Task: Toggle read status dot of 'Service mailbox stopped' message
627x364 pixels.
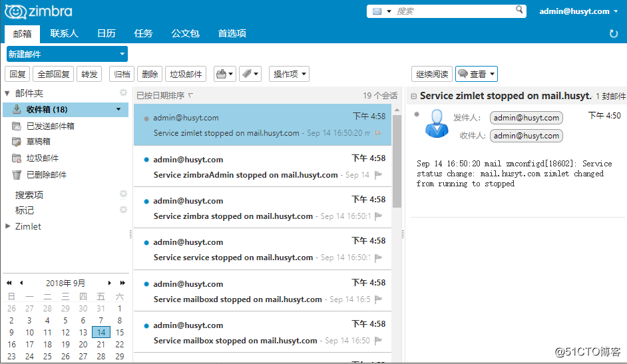Action: [146, 325]
